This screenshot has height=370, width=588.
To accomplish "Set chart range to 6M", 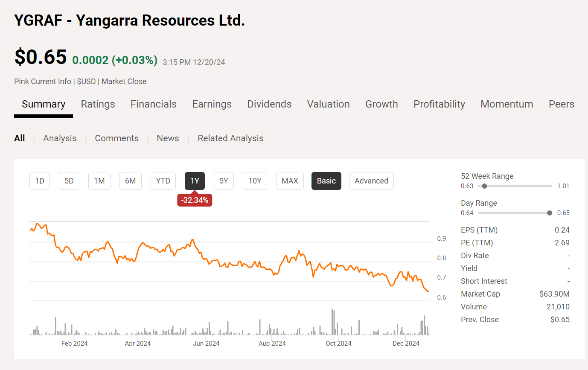I will (130, 181).
